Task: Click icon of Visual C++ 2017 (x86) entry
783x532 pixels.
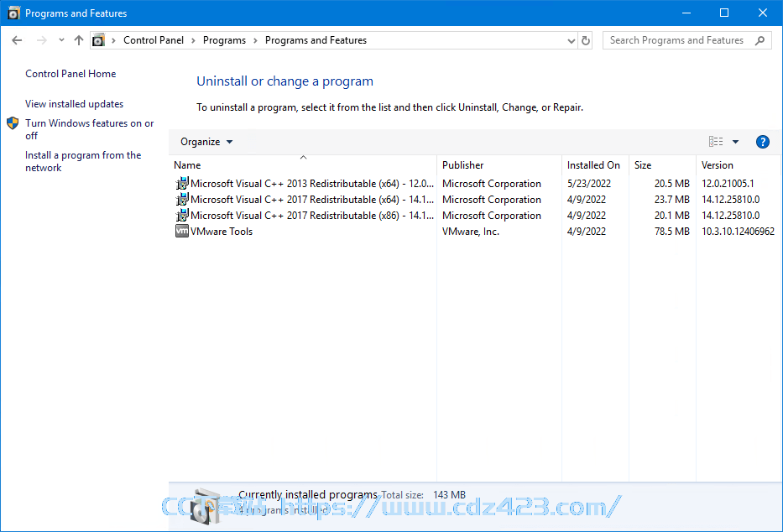Action: point(182,216)
